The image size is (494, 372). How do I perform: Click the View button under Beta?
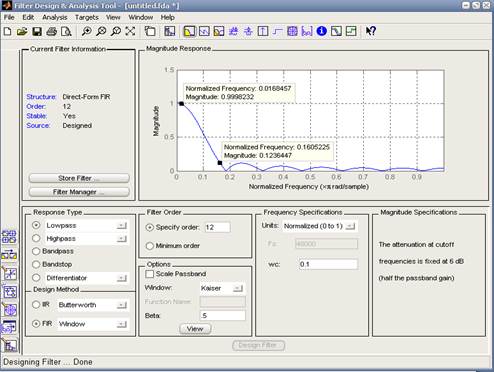195,329
